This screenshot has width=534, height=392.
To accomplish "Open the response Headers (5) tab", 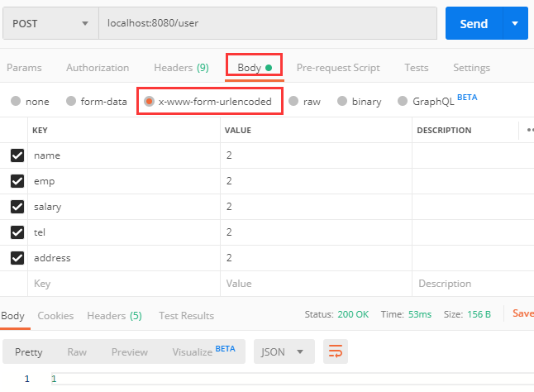I will click(114, 316).
